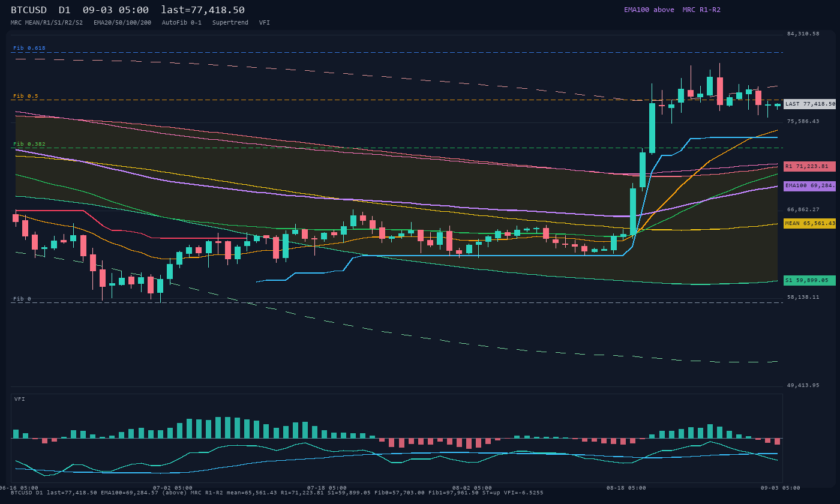Click the MRC MEAN/R1/S1/R2/S2 indicator label
This screenshot has width=840, height=504.
click(47, 23)
